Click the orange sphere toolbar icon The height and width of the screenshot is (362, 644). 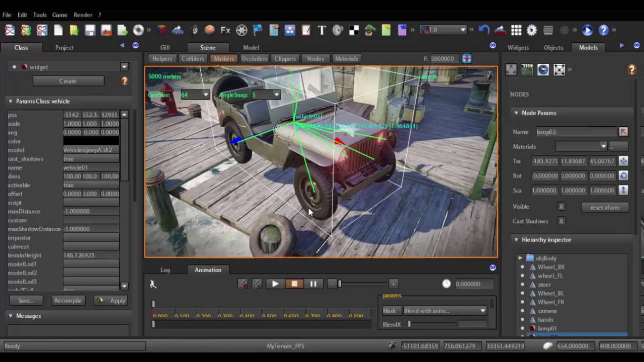point(210,30)
